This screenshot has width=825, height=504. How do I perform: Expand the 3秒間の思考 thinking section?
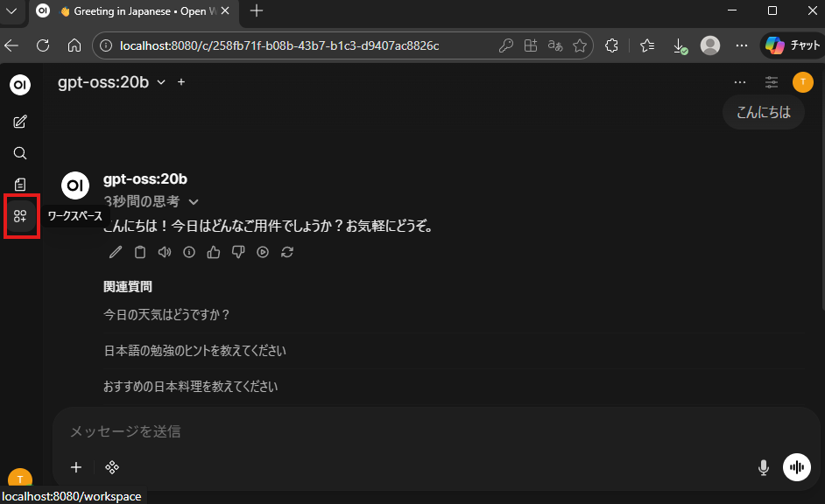(x=151, y=201)
